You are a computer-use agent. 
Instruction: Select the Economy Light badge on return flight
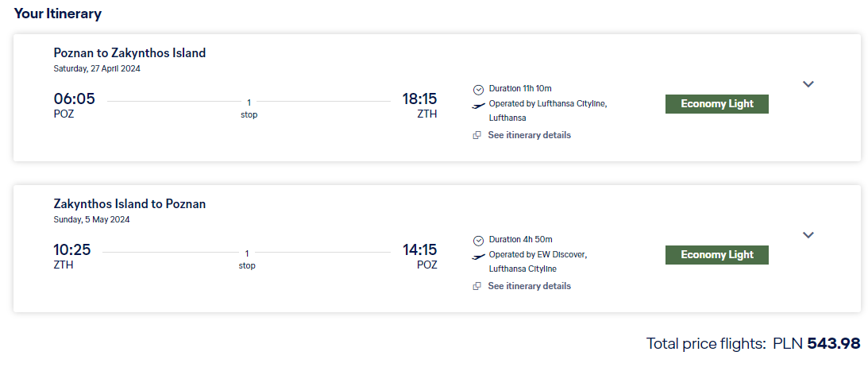(717, 255)
